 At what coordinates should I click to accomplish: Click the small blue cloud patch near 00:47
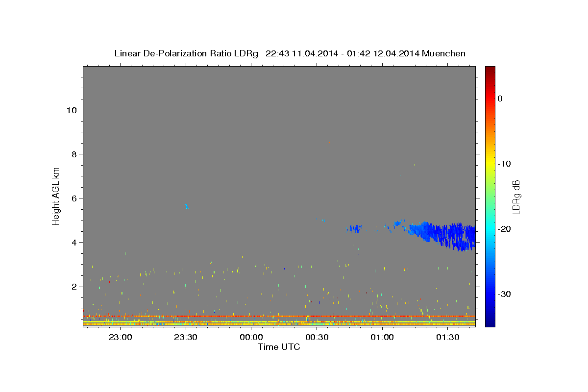(x=354, y=228)
